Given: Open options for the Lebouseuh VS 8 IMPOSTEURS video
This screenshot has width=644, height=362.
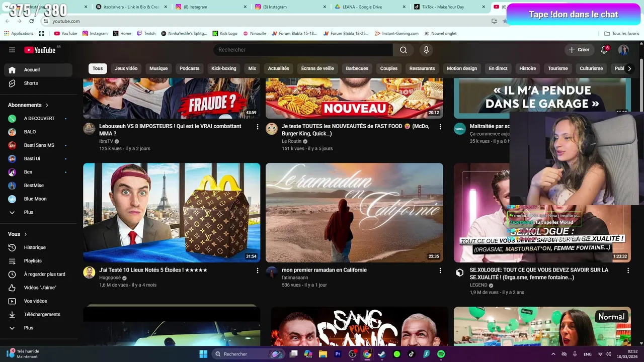Looking at the screenshot, I should tap(258, 127).
